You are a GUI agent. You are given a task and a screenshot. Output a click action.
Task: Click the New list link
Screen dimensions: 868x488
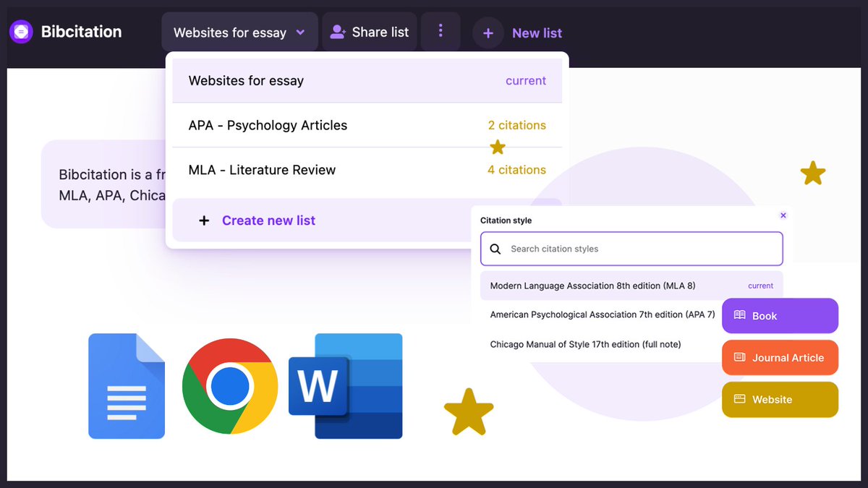537,33
